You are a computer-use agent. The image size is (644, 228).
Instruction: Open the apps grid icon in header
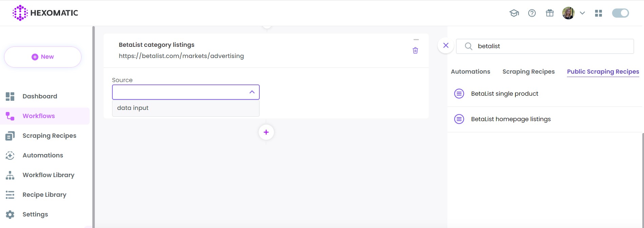[x=599, y=13]
